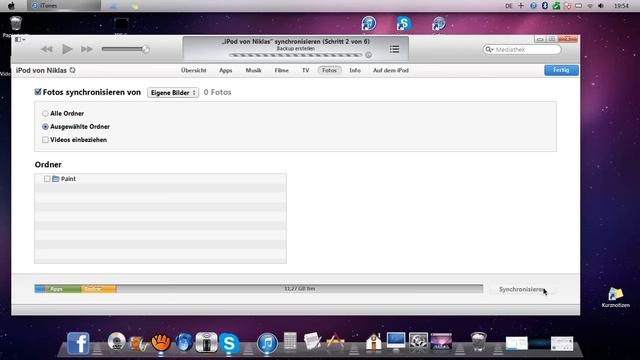This screenshot has width=640, height=360.
Task: Click the volume speaker icon in the menu bar
Action: click(x=601, y=6)
